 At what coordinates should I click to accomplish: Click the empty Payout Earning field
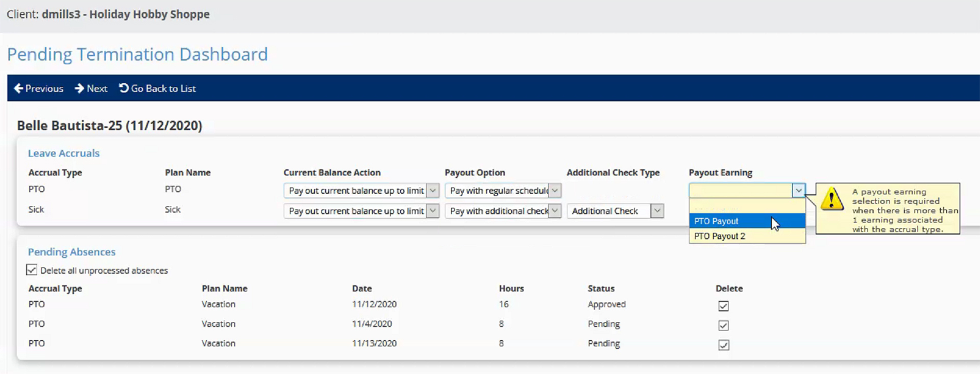click(x=740, y=191)
